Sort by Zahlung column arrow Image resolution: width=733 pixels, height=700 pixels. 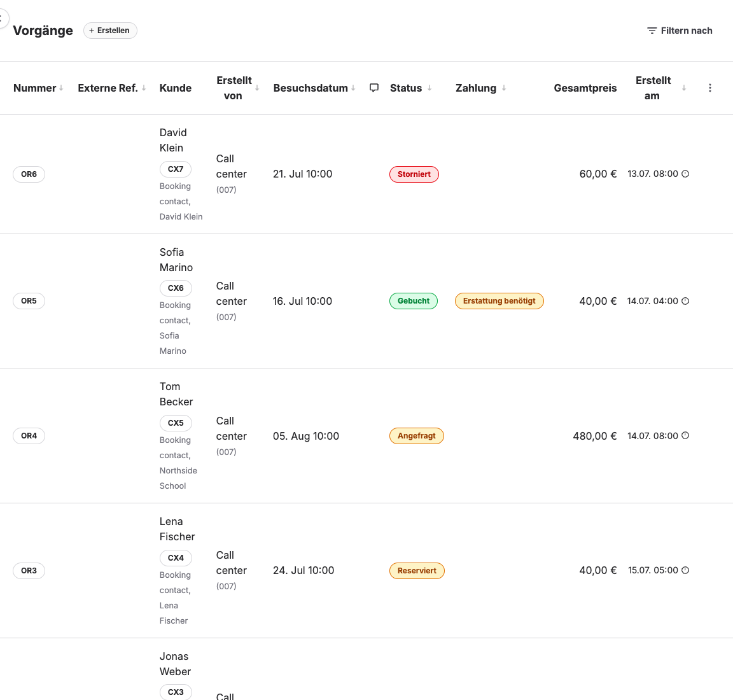(x=504, y=88)
